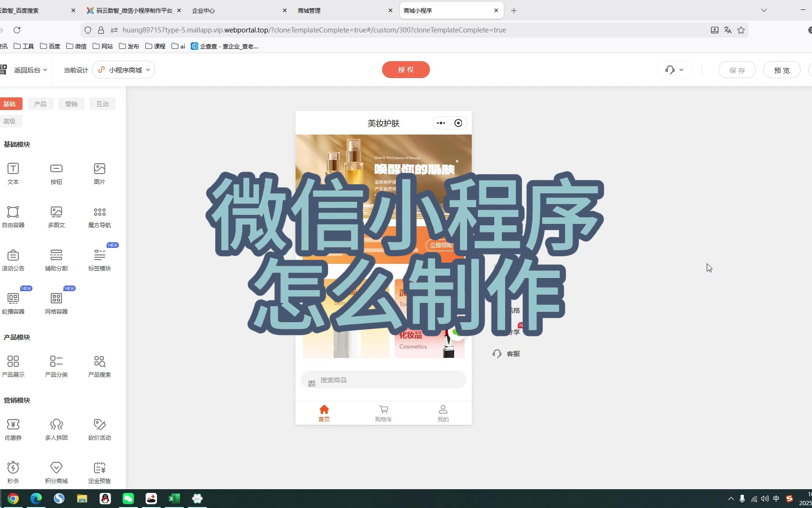Image resolution: width=812 pixels, height=508 pixels.
Task: Insert the 轮播容器 carousel container
Action: pos(13,303)
